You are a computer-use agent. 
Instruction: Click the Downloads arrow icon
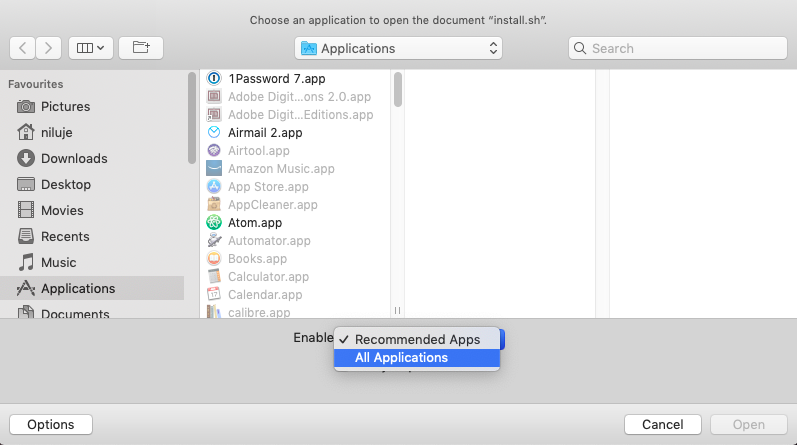(x=26, y=158)
